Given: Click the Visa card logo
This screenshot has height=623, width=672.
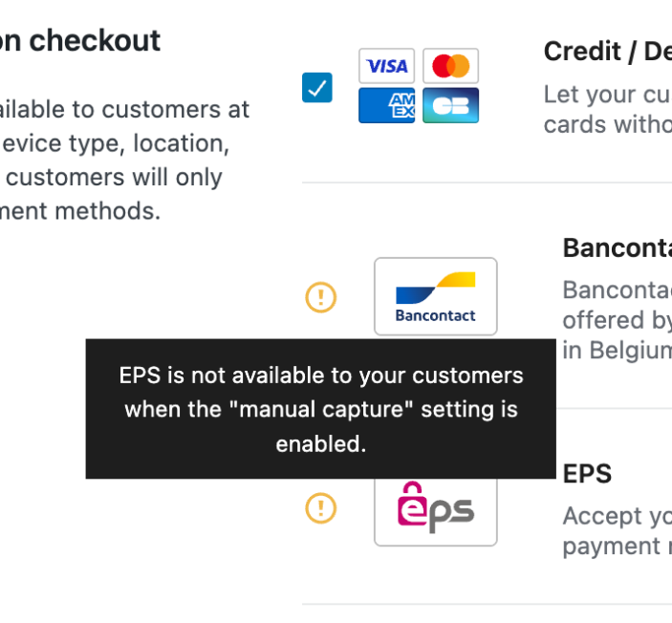Looking at the screenshot, I should click(x=386, y=66).
